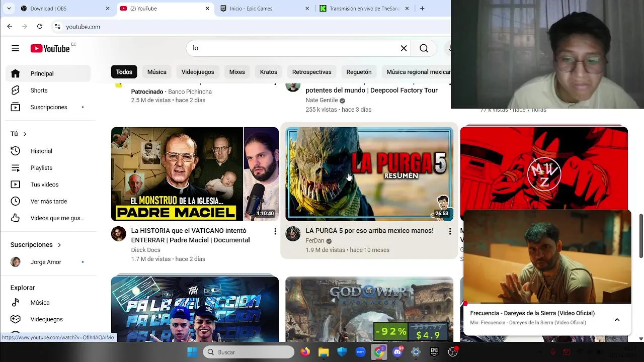Launch Firefox from the taskbar
The height and width of the screenshot is (362, 644).
[305, 352]
